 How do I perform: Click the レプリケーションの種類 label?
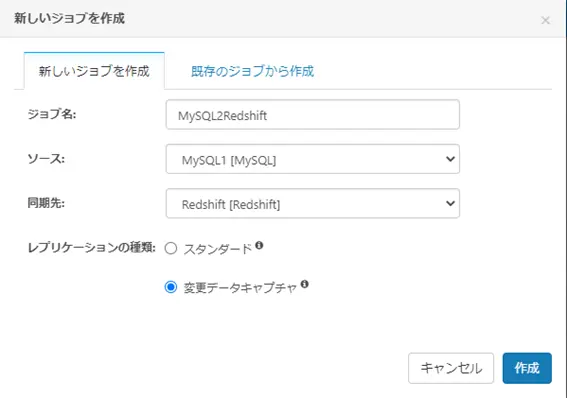[x=91, y=248]
